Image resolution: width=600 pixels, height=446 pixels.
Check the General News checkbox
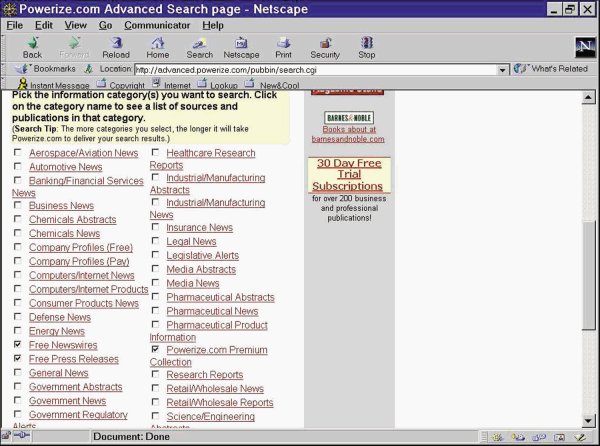coord(18,372)
